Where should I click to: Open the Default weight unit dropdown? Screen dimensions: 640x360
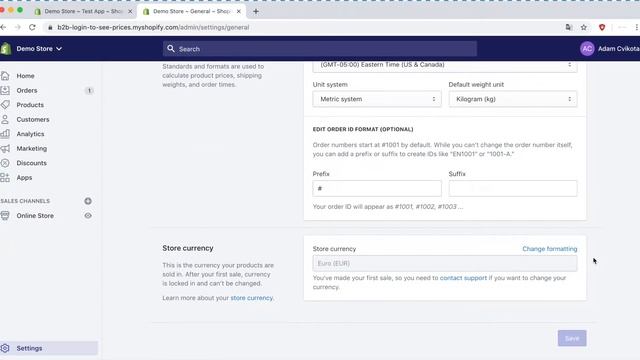pos(513,99)
